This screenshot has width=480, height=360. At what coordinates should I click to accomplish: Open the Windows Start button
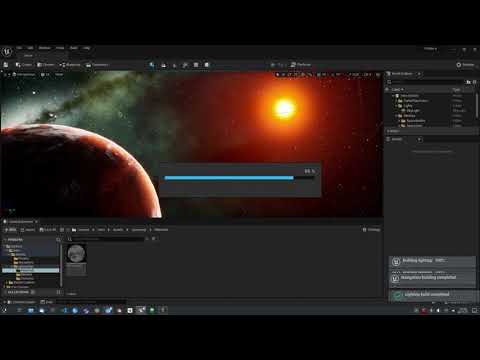(4, 310)
